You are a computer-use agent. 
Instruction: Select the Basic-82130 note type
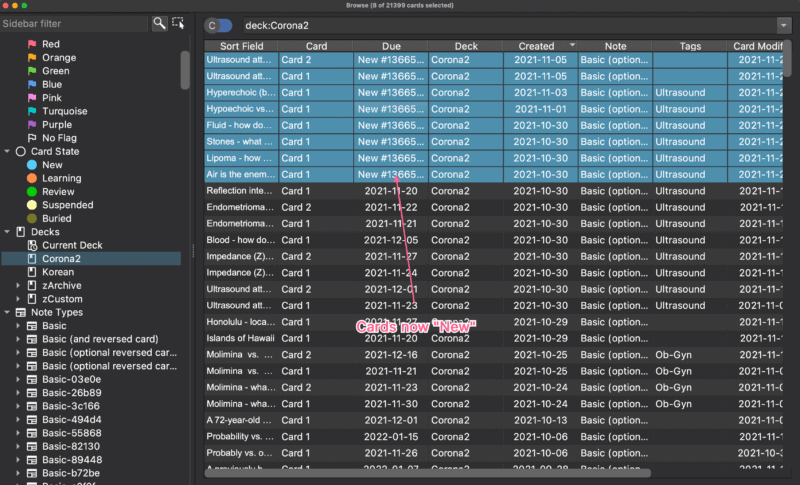pyautogui.click(x=71, y=446)
